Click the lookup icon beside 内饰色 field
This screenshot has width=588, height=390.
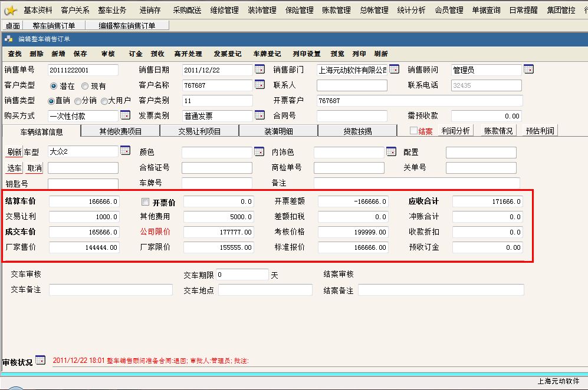pos(391,152)
